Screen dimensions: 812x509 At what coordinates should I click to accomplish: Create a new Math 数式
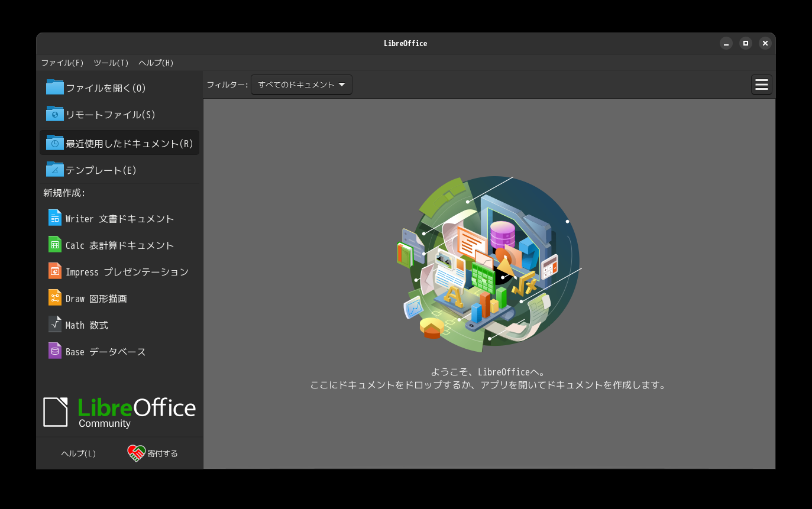tap(119, 325)
